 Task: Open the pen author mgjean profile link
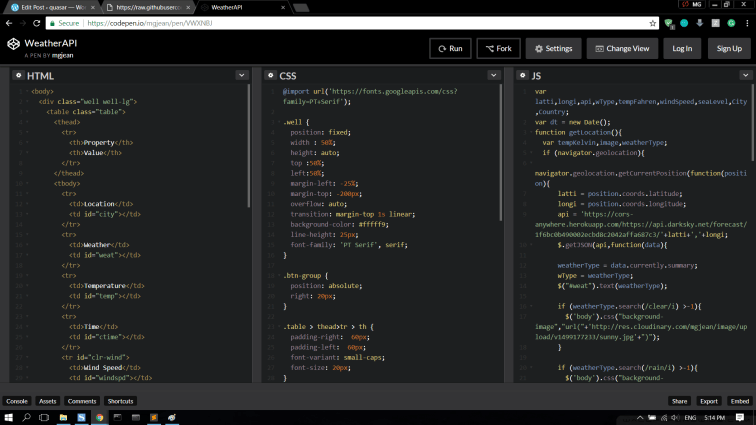(x=62, y=54)
